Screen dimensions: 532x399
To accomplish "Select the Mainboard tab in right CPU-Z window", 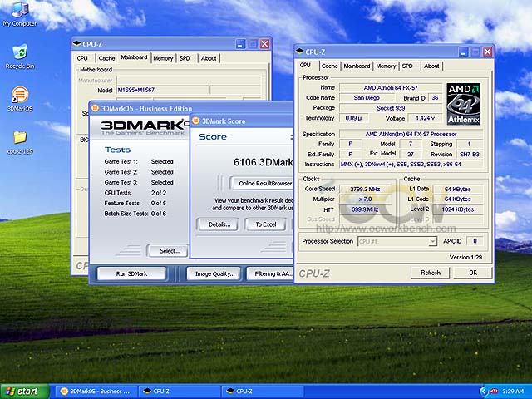I will [x=357, y=66].
